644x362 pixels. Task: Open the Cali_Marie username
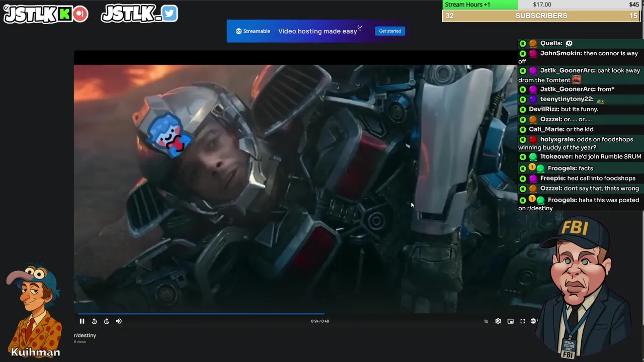pyautogui.click(x=546, y=129)
